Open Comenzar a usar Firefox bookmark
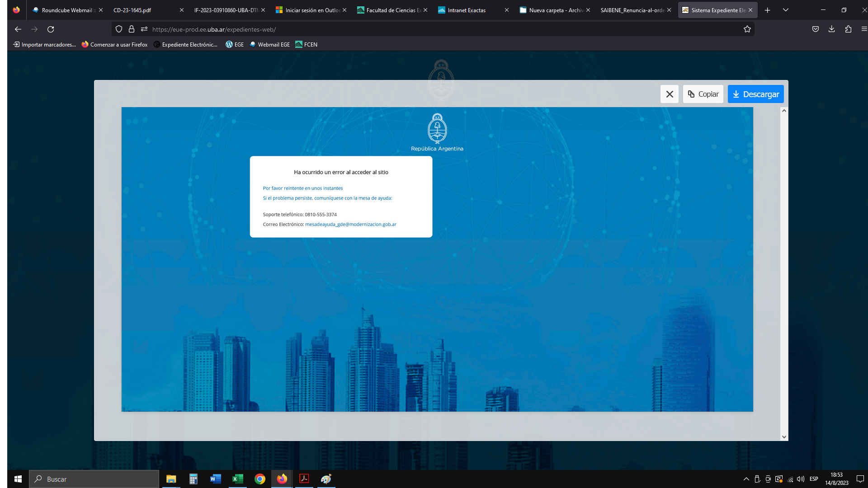This screenshot has height=488, width=868. click(x=114, y=44)
